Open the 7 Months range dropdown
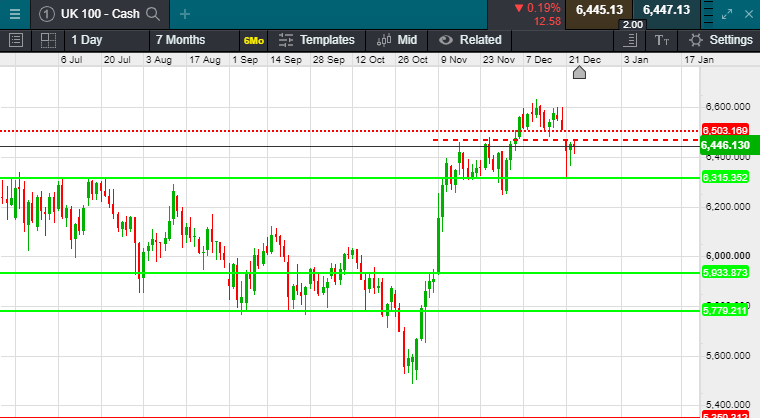Screen dimensions: 760x418 194,40
